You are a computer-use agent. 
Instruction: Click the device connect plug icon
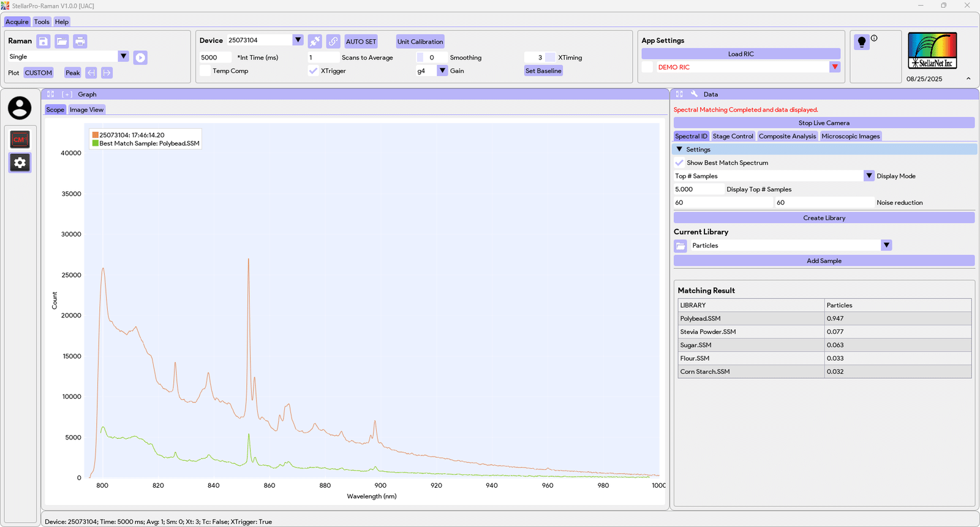[315, 41]
